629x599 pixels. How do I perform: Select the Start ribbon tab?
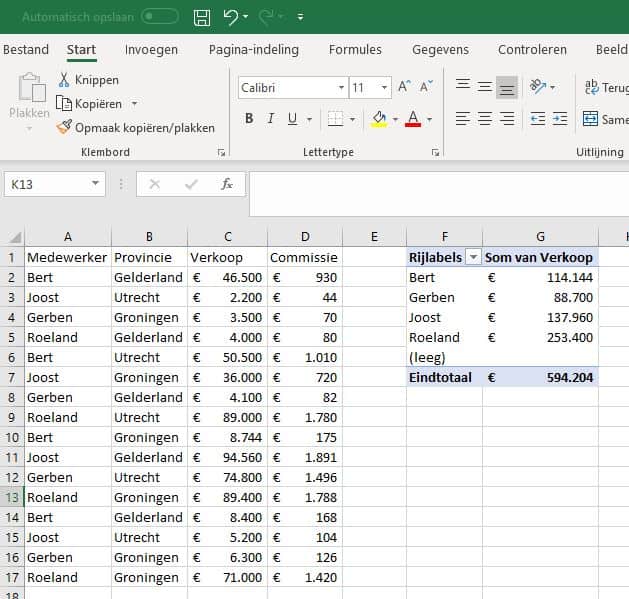81,50
